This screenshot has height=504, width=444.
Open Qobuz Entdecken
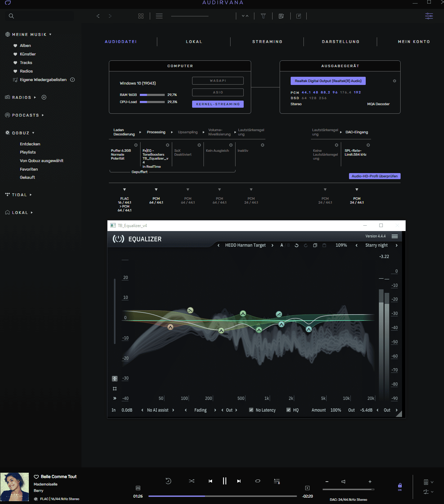pos(30,144)
